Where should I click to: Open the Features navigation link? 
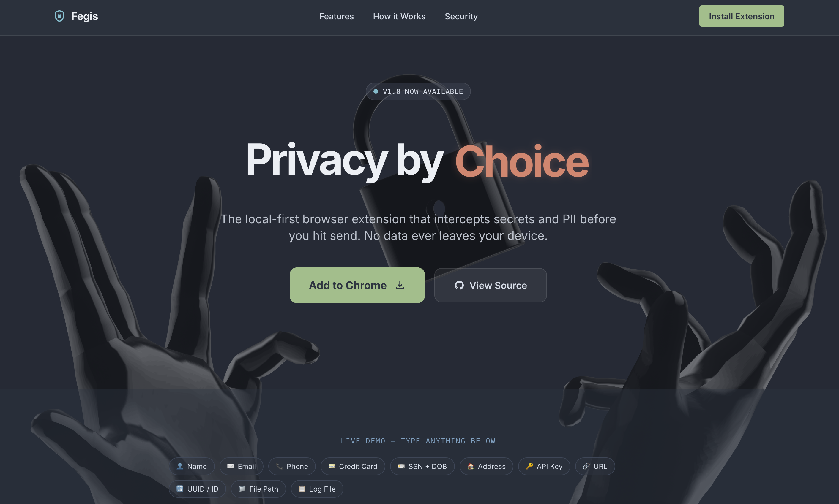[x=337, y=16]
